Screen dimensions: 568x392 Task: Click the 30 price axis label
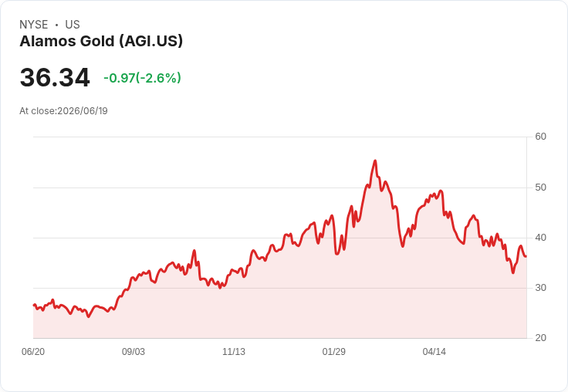tap(540, 288)
